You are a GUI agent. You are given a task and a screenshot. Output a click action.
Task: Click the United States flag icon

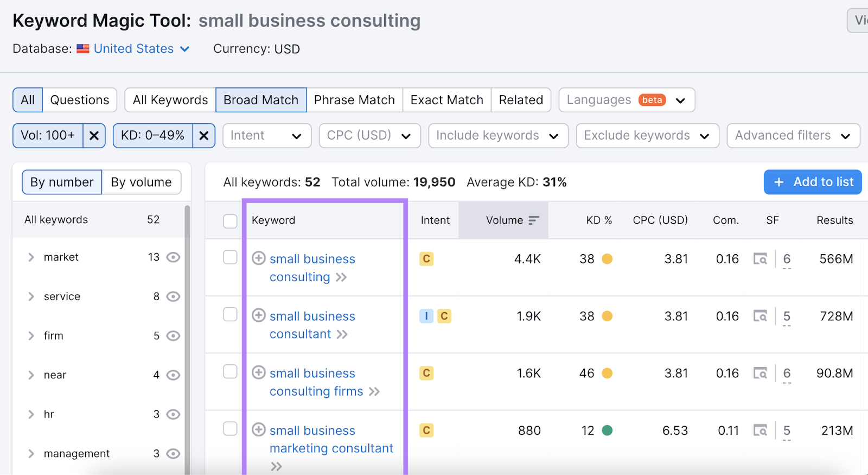83,49
